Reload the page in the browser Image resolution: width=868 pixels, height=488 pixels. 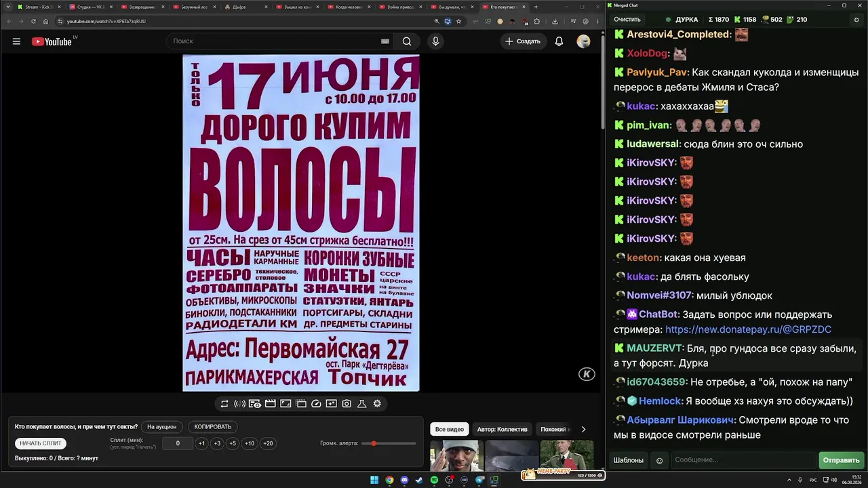tap(33, 21)
